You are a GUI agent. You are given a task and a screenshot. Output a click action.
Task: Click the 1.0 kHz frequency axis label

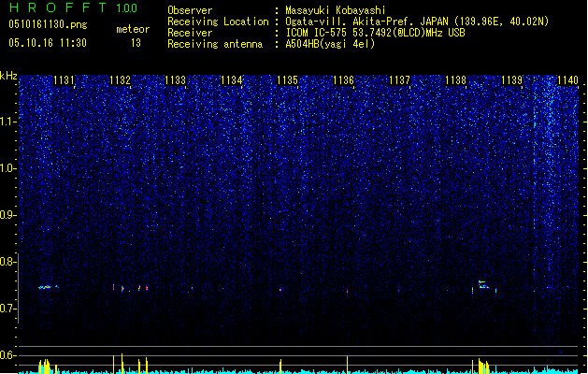pos(7,168)
